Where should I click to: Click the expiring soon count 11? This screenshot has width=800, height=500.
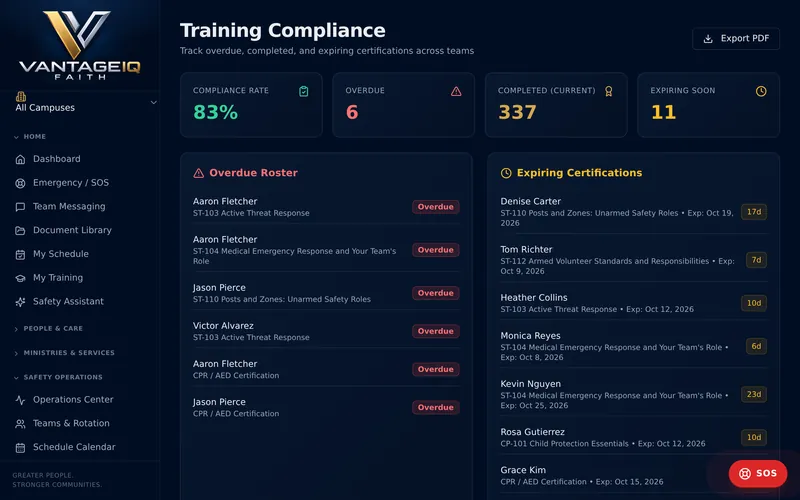tap(663, 112)
